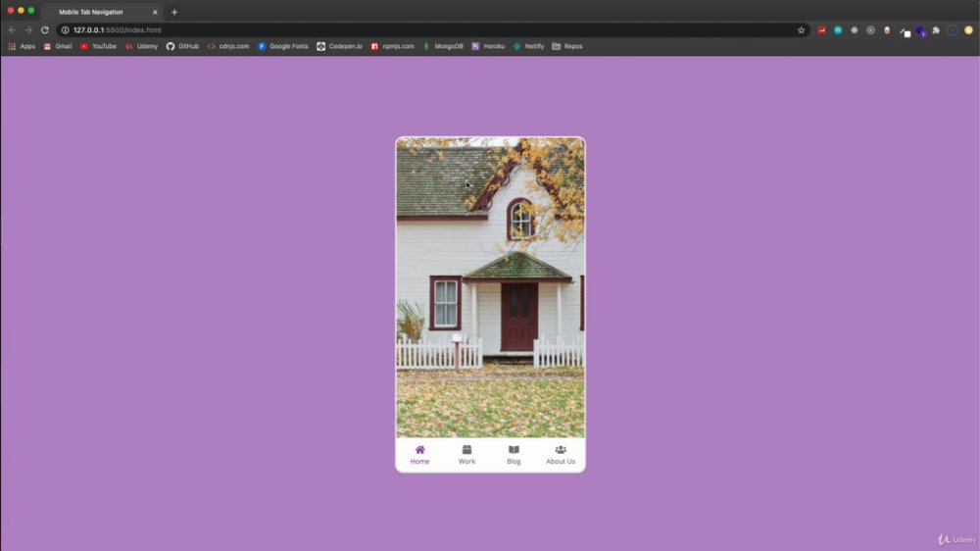Open the Gmail bookmark
Viewport: 980px width, 551px height.
coord(58,46)
